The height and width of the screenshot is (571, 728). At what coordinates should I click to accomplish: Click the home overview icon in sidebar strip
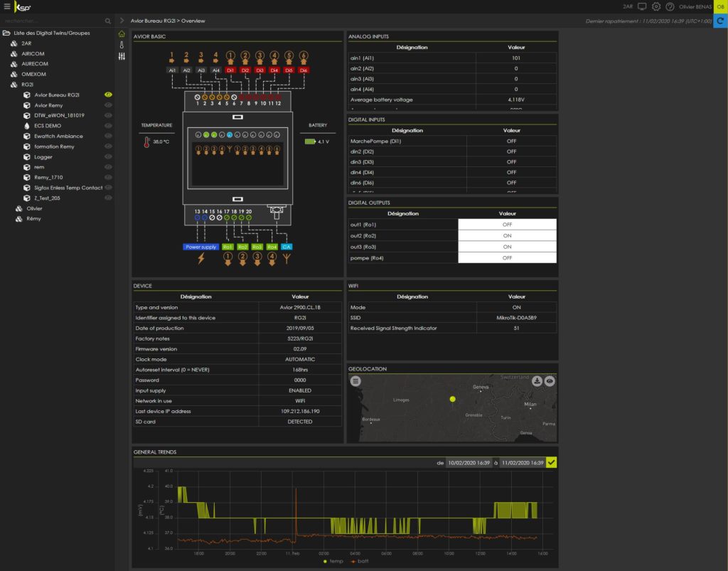point(122,33)
